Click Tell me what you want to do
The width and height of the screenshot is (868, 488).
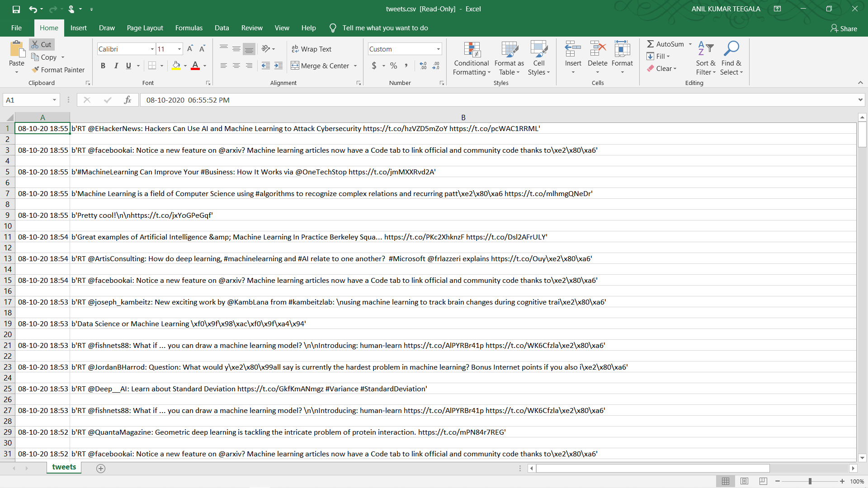pyautogui.click(x=385, y=28)
